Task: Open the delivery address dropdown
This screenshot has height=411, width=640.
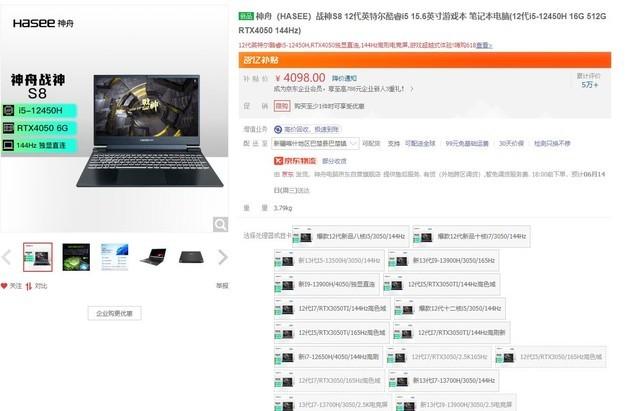Action: pos(316,143)
